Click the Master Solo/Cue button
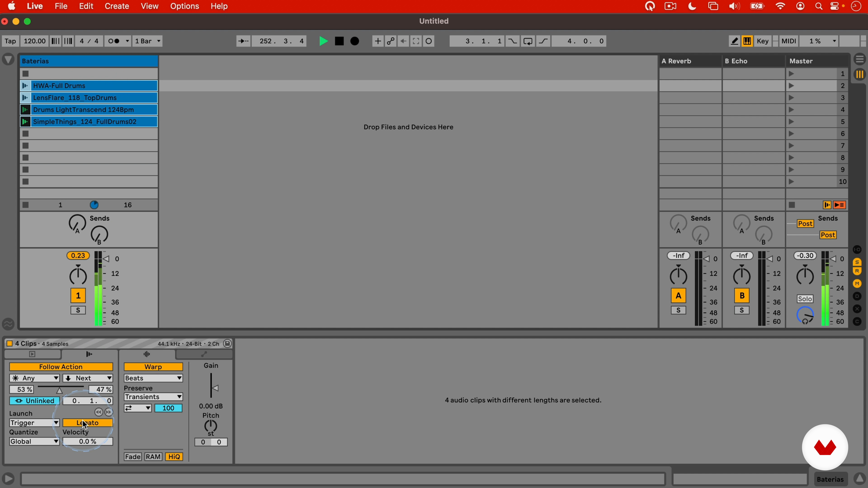This screenshot has height=488, width=868. click(x=805, y=299)
